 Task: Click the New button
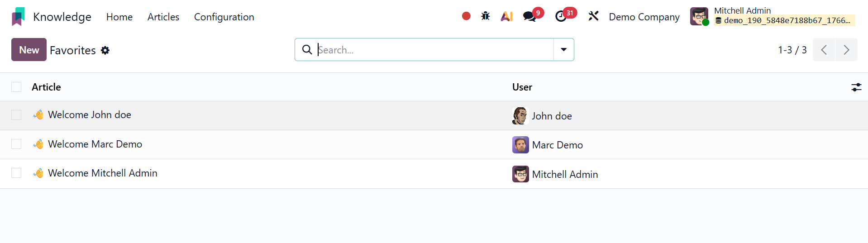tap(29, 50)
